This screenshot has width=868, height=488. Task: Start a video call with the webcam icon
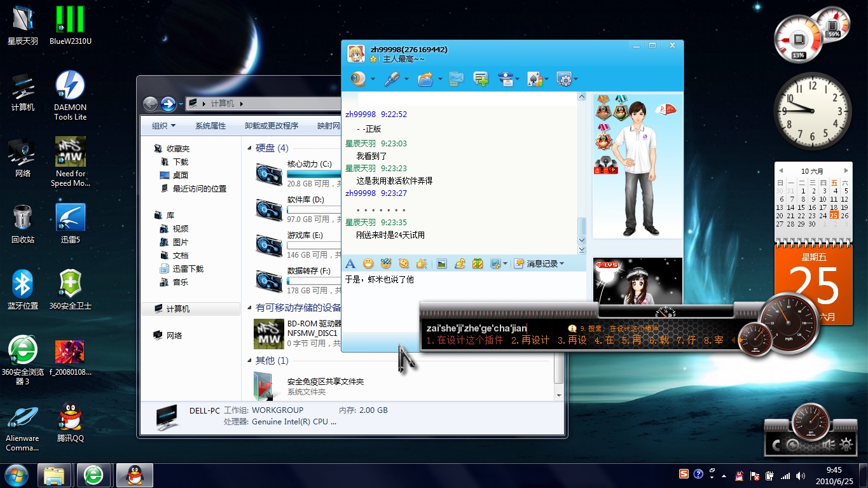click(359, 79)
